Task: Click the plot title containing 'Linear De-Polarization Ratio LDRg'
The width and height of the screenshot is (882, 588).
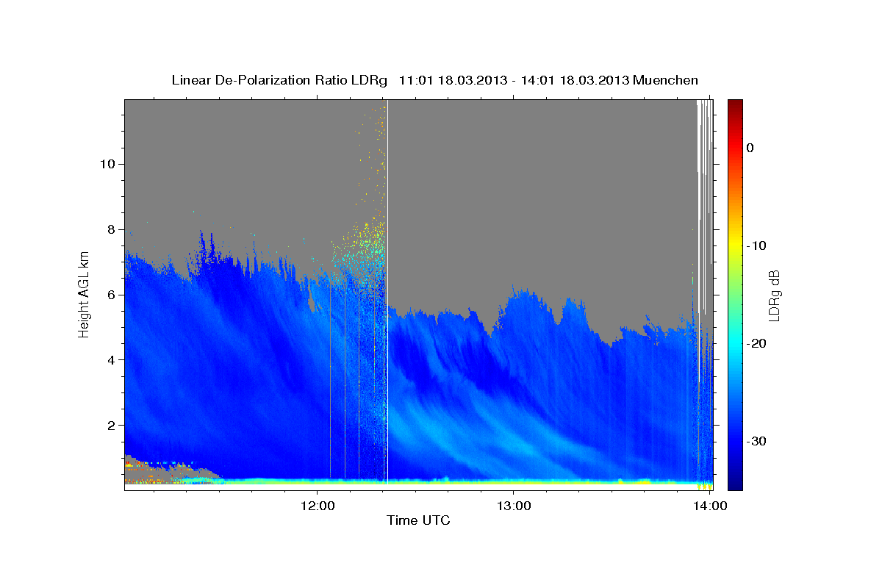Action: tap(434, 80)
